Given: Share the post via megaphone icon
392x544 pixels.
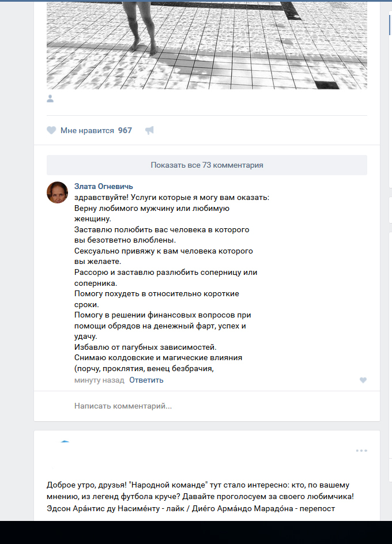Looking at the screenshot, I should tap(149, 130).
